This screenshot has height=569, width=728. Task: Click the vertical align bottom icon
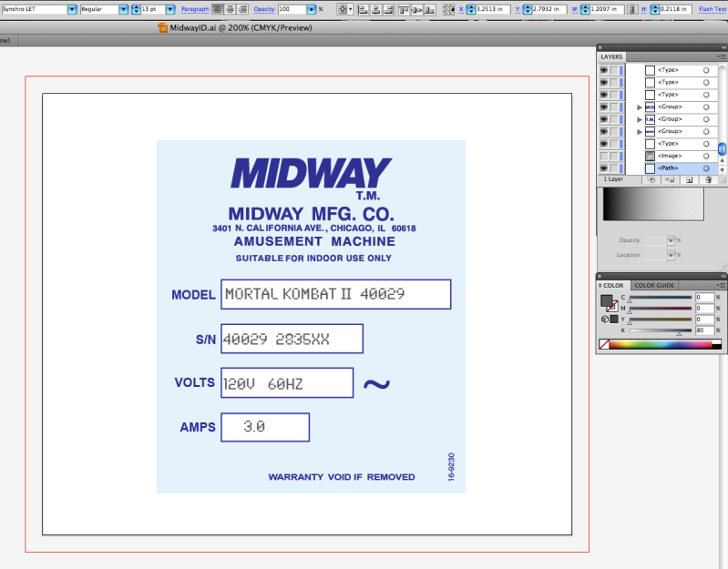430,9
